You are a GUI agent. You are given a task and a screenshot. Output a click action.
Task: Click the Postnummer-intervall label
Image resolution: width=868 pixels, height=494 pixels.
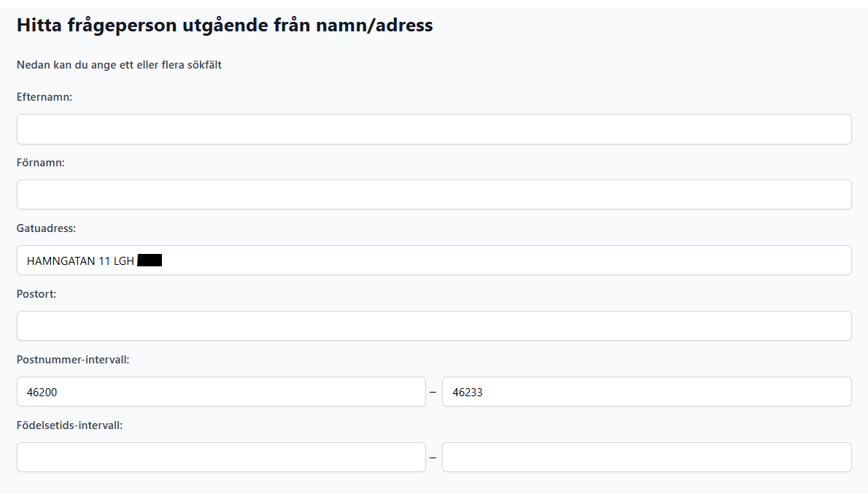(x=73, y=360)
